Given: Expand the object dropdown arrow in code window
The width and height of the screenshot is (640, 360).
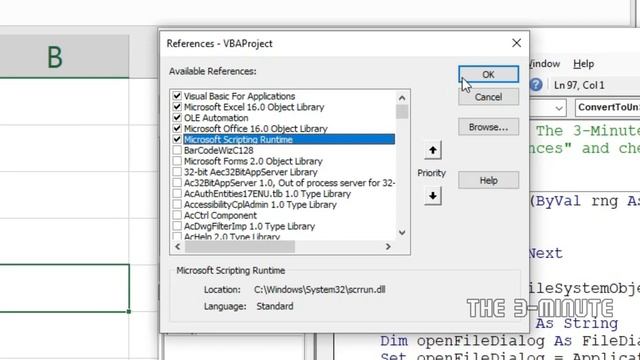Looking at the screenshot, I should pos(559,108).
